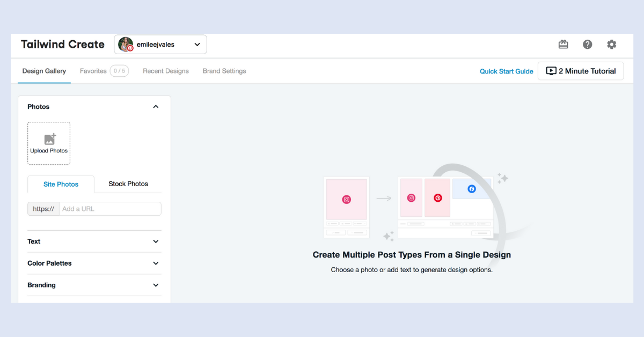
Task: Open the Brand Settings tab
Action: pos(224,71)
